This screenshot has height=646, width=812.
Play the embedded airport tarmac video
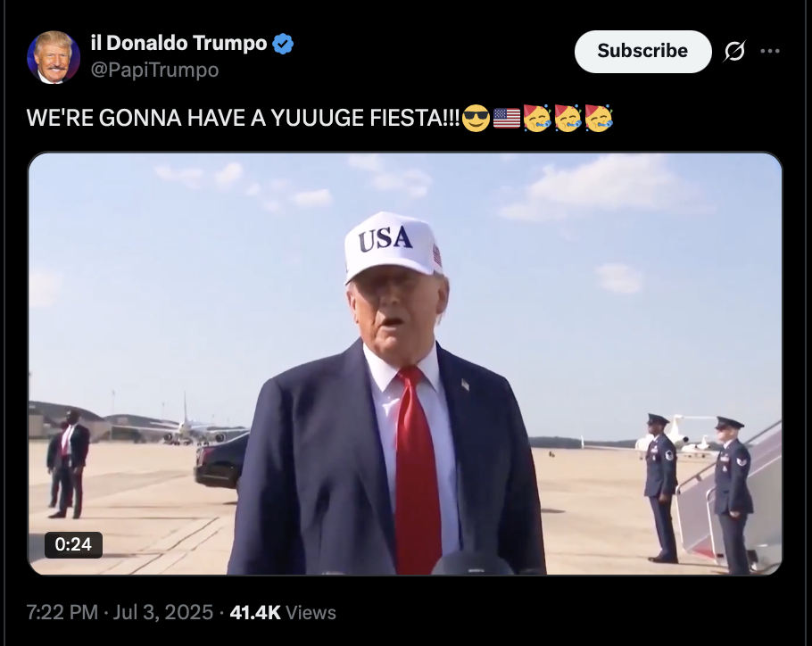[405, 363]
